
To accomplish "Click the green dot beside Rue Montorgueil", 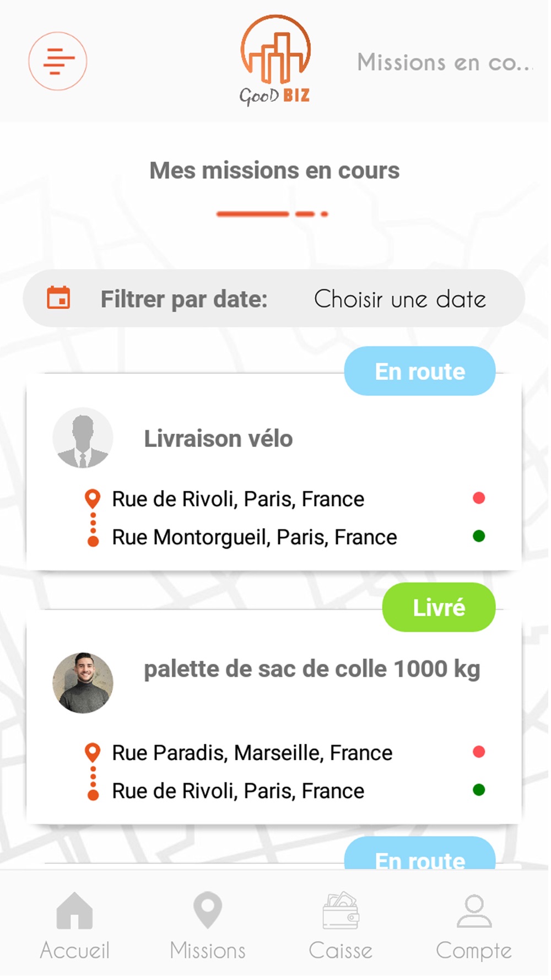I will tap(479, 536).
